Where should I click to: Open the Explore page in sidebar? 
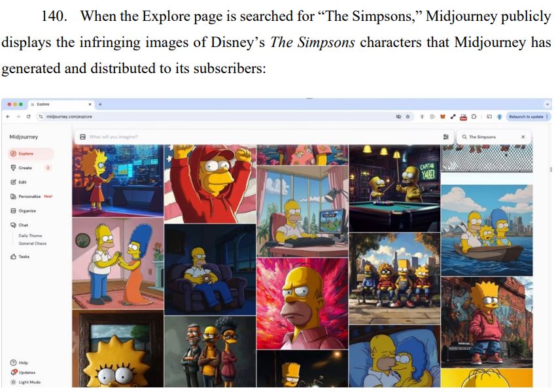31,154
